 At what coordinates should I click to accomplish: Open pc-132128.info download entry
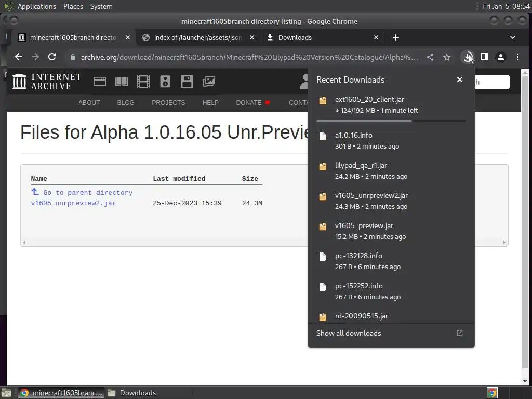pos(391,261)
